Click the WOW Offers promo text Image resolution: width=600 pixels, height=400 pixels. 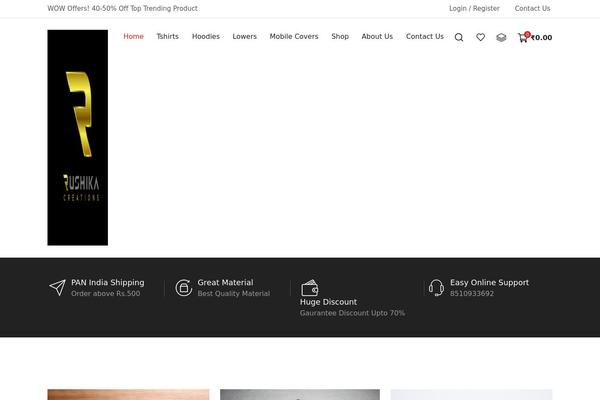click(x=122, y=8)
